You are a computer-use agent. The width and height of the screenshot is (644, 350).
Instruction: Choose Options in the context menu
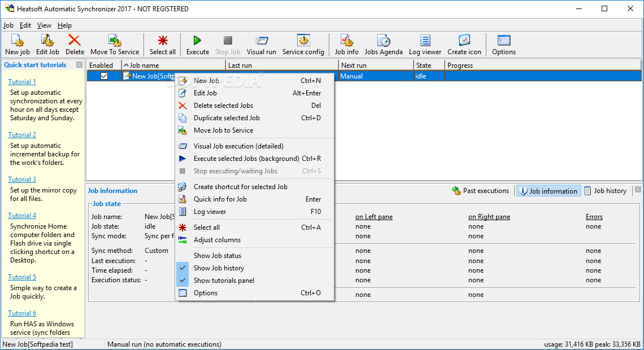(x=255, y=293)
